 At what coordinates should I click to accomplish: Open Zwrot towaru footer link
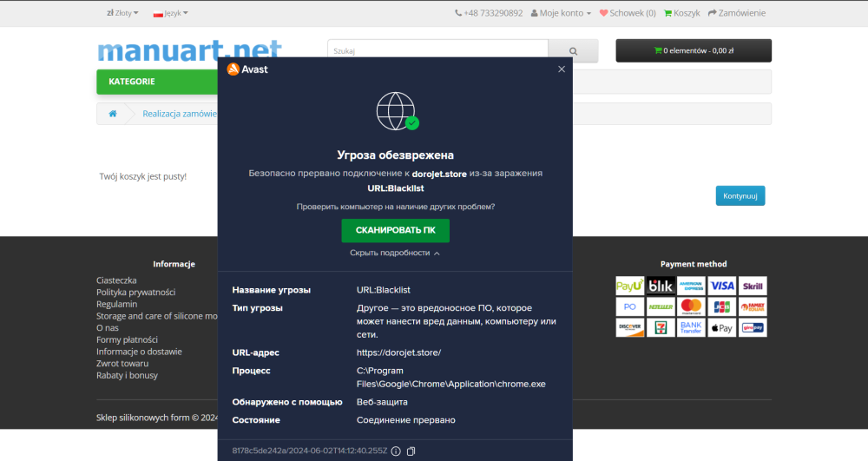click(x=122, y=364)
